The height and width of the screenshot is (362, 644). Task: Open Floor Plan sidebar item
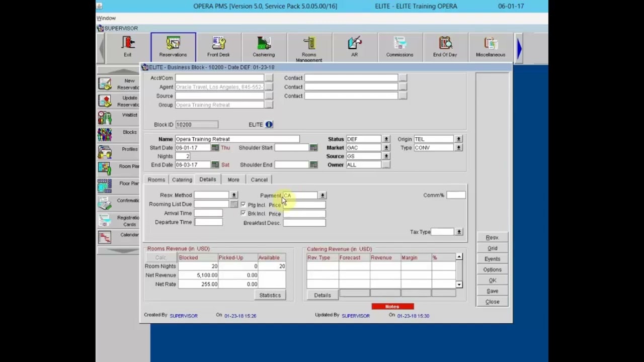pyautogui.click(x=118, y=186)
